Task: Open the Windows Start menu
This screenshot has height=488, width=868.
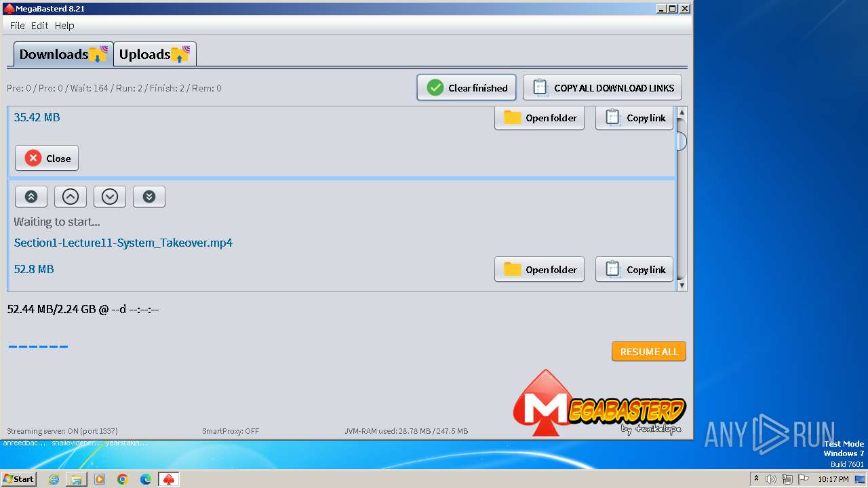Action: tap(18, 479)
